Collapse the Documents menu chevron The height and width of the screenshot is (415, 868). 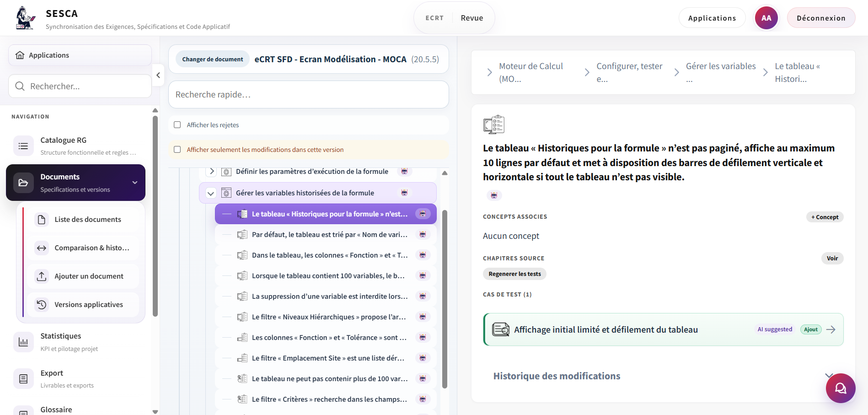pyautogui.click(x=135, y=183)
